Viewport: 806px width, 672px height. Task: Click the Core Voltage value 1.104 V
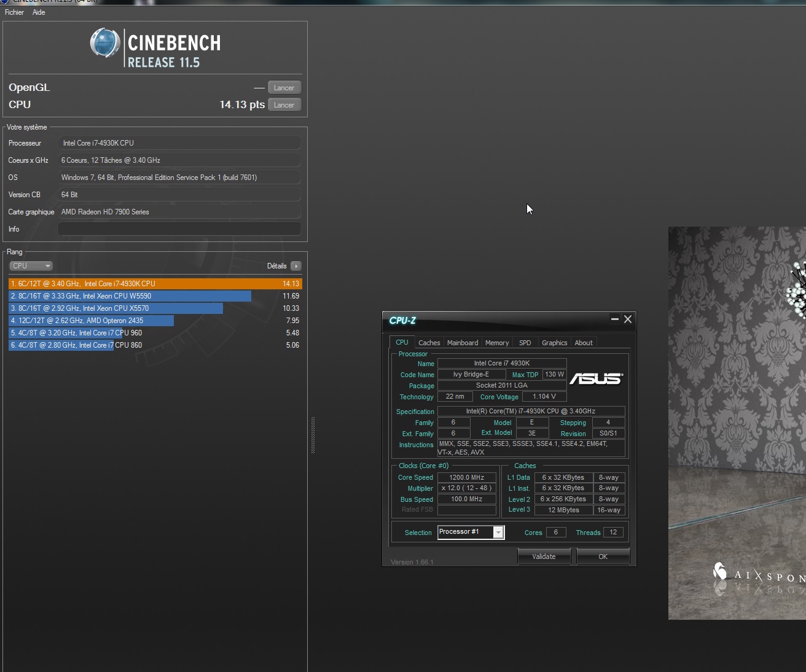point(544,397)
